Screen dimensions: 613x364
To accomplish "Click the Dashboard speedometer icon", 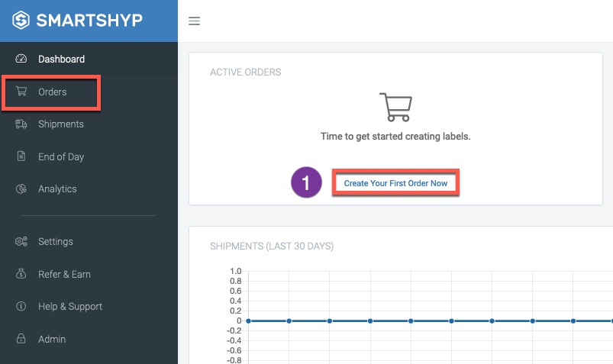I will click(x=21, y=59).
